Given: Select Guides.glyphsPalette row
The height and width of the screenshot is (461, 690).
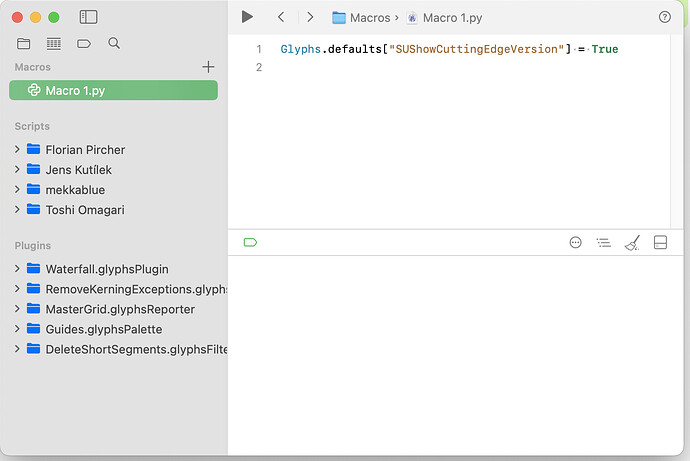Looking at the screenshot, I should click(x=114, y=329).
